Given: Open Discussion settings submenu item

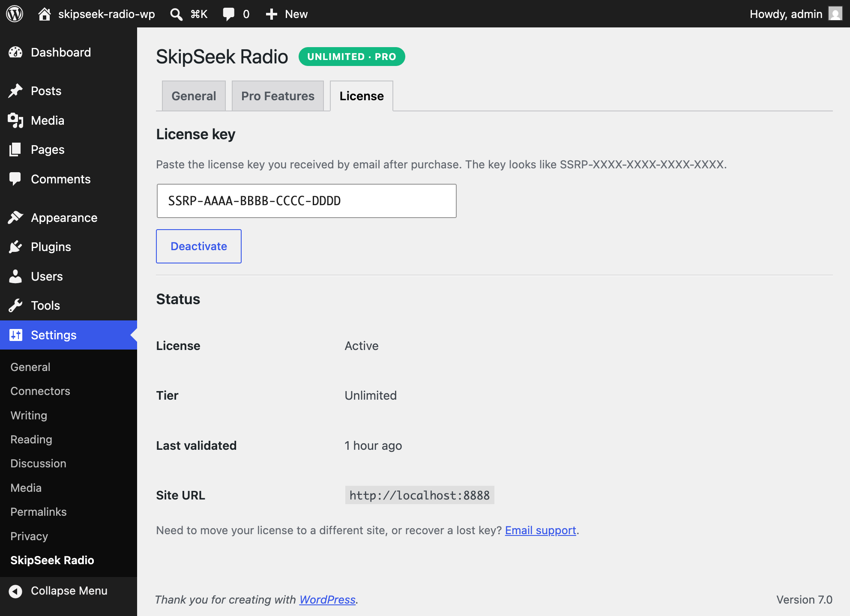Looking at the screenshot, I should click(x=39, y=463).
